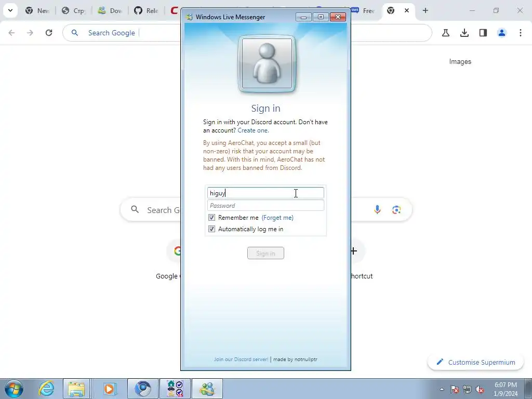Switch to the Стр browser tab
The width and height of the screenshot is (532, 399).
(x=74, y=11)
